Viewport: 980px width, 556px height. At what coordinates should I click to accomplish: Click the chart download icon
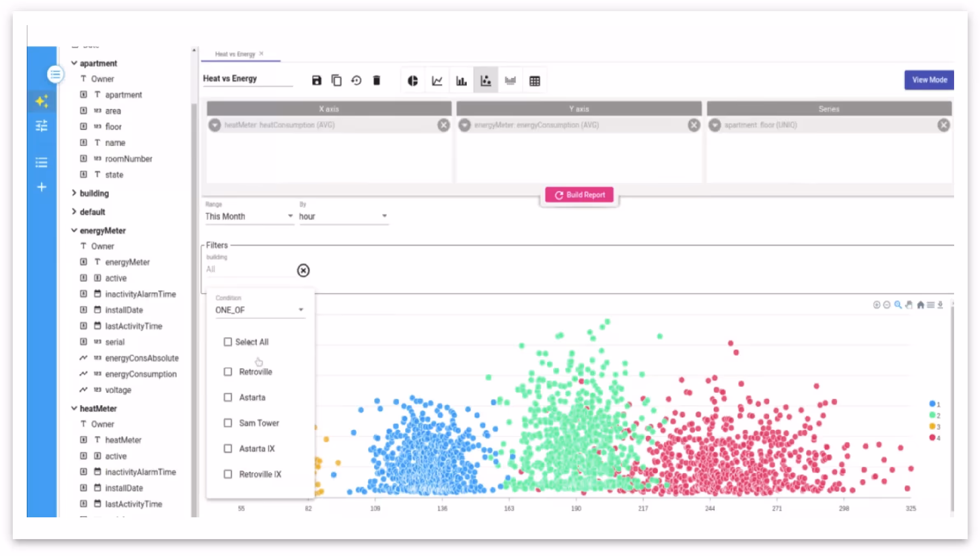point(940,305)
